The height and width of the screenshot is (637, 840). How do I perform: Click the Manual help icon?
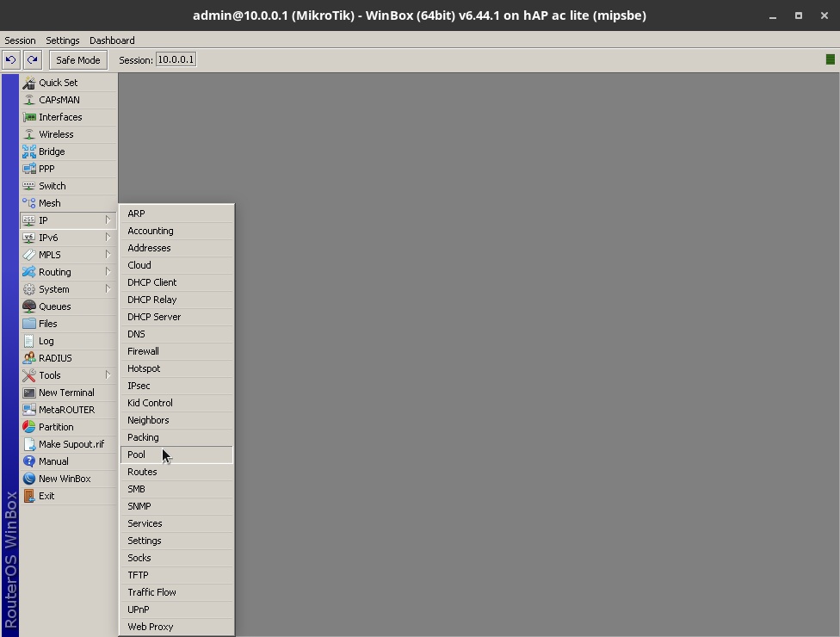coord(29,461)
